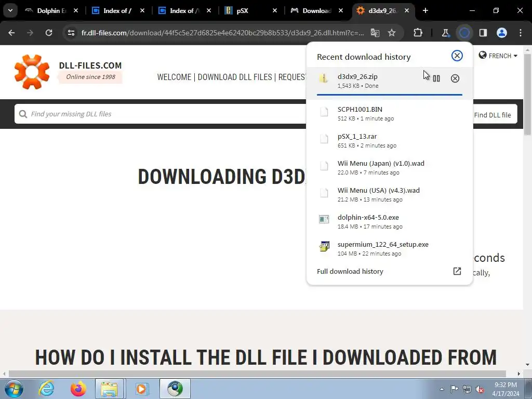Open Windows Explorer from taskbar
This screenshot has width=532, height=399.
click(x=110, y=389)
